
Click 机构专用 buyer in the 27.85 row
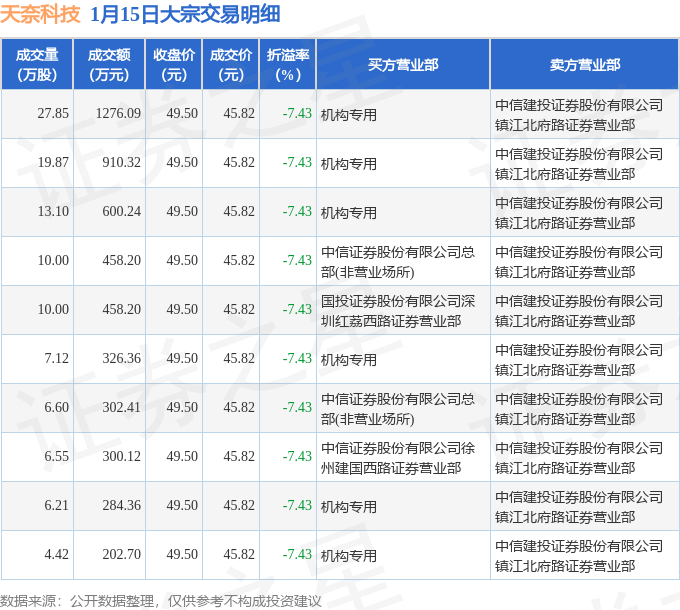click(349, 115)
